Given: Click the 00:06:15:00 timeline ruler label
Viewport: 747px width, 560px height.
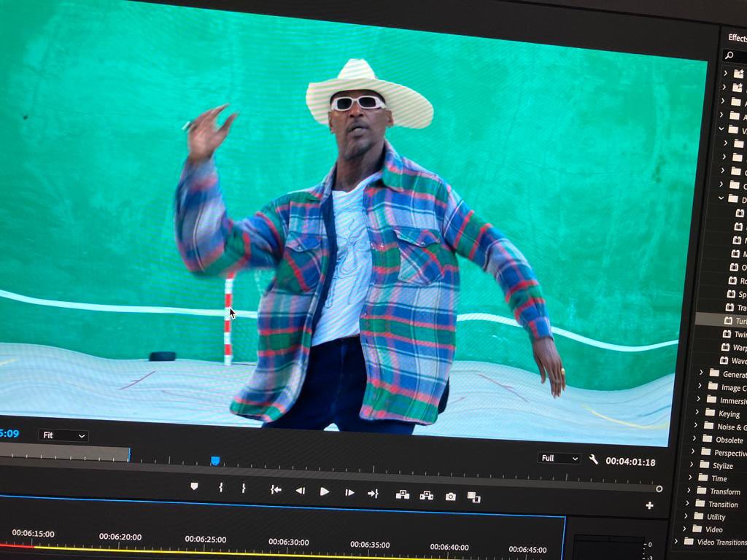Looking at the screenshot, I should pyautogui.click(x=33, y=533).
